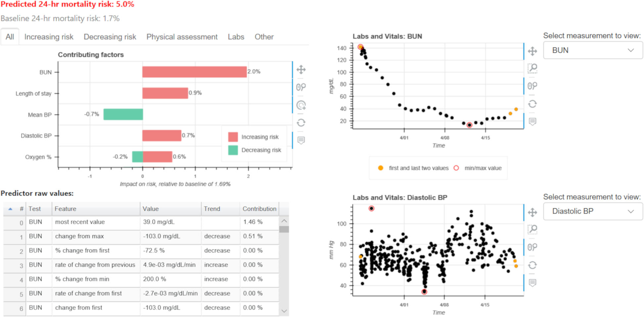Click the sort arrow in table header

tap(10, 209)
